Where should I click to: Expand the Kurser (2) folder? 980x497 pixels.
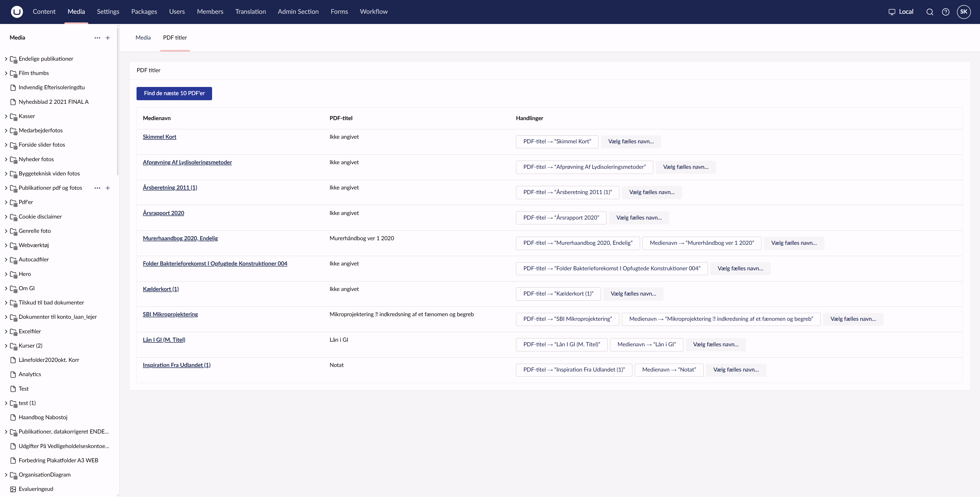pyautogui.click(x=6, y=346)
